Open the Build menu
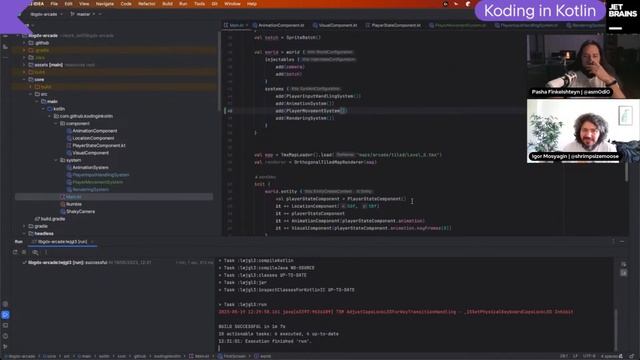This screenshot has height=360, width=640. click(167, 4)
